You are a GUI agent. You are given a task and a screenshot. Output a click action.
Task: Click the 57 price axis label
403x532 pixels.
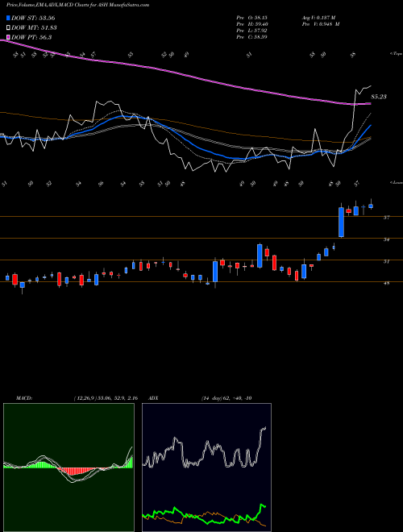(x=386, y=218)
